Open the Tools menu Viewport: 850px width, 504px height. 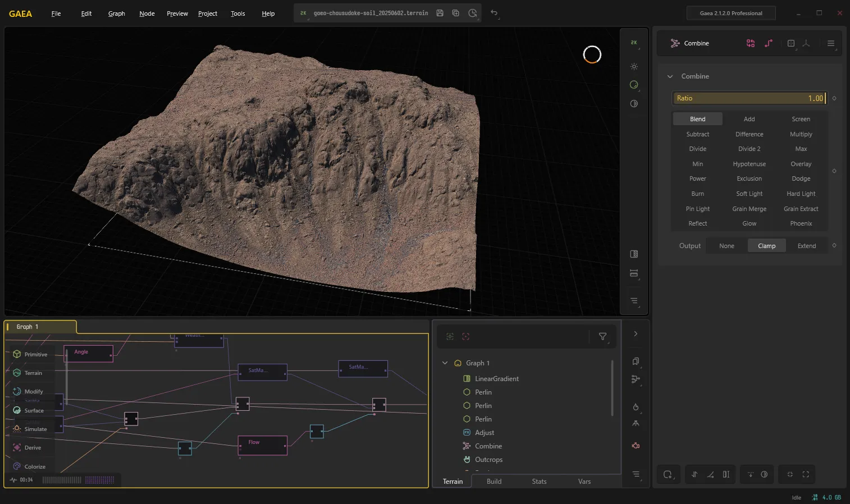coord(238,13)
